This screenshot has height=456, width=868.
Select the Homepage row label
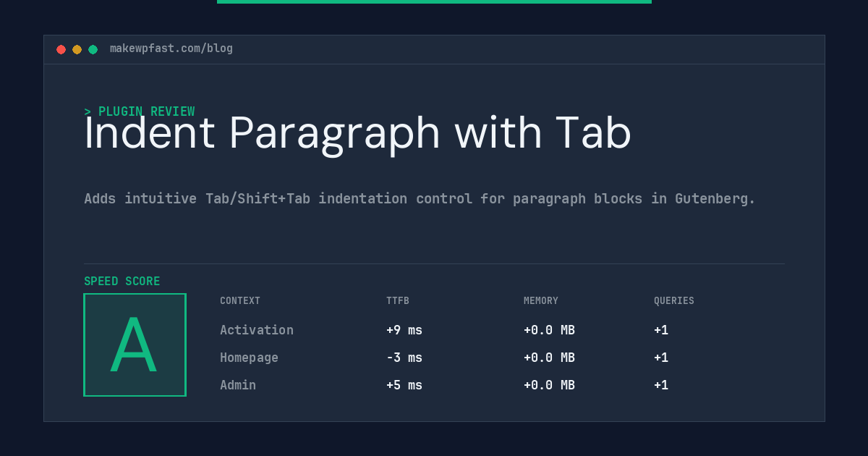(249, 358)
